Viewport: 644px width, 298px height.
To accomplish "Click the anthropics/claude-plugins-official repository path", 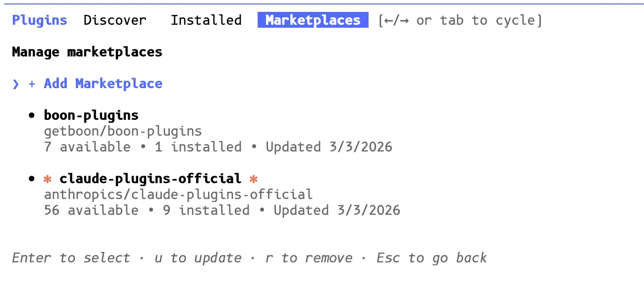I will pos(178,194).
